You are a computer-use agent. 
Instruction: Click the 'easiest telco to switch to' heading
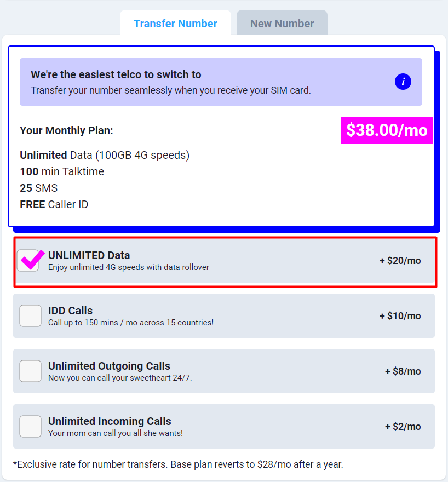point(116,74)
